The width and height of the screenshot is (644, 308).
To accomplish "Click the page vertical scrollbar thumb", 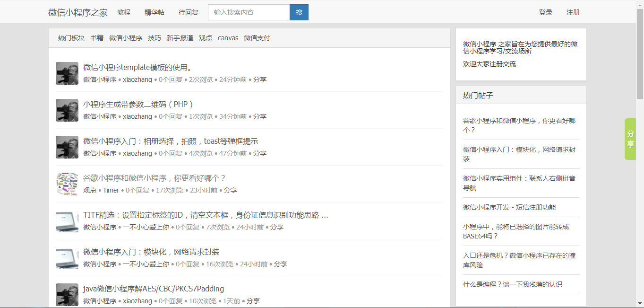I will [x=640, y=54].
